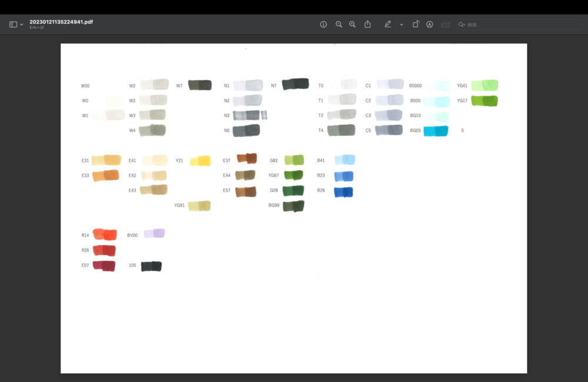Expand the highlight color dropdown arrow

401,25
